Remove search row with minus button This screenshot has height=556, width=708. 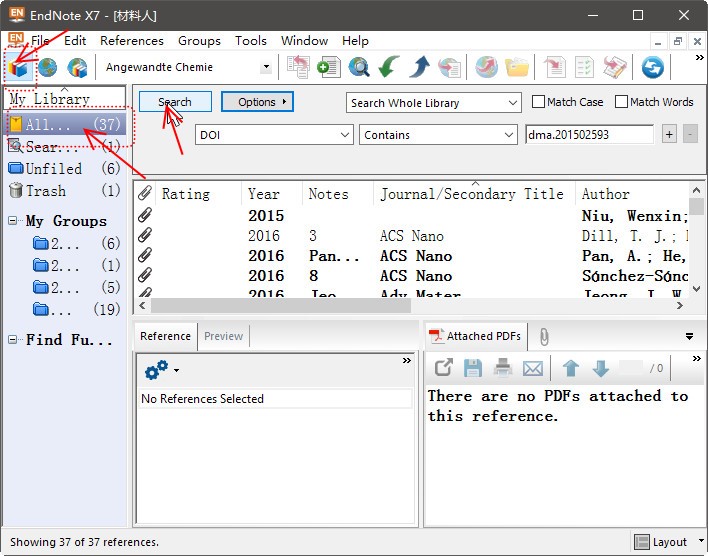(x=690, y=135)
